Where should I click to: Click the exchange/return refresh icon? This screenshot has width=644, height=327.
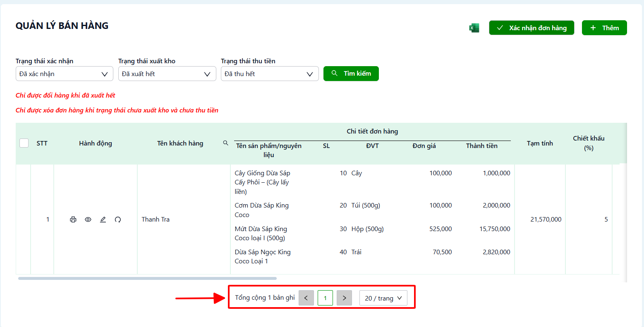point(118,220)
